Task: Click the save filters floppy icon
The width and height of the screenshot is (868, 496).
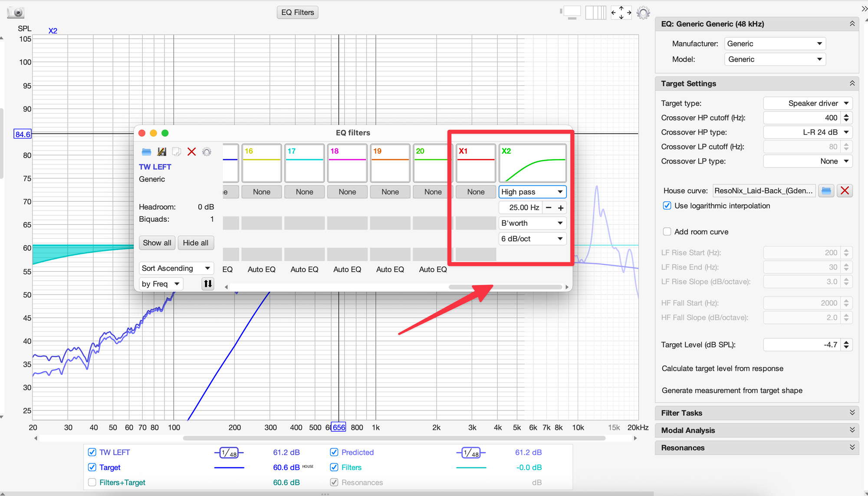Action: tap(161, 151)
